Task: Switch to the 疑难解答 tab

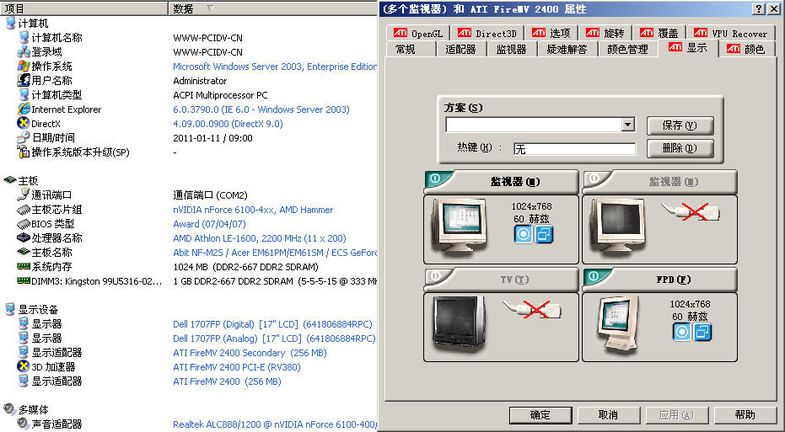Action: click(566, 49)
